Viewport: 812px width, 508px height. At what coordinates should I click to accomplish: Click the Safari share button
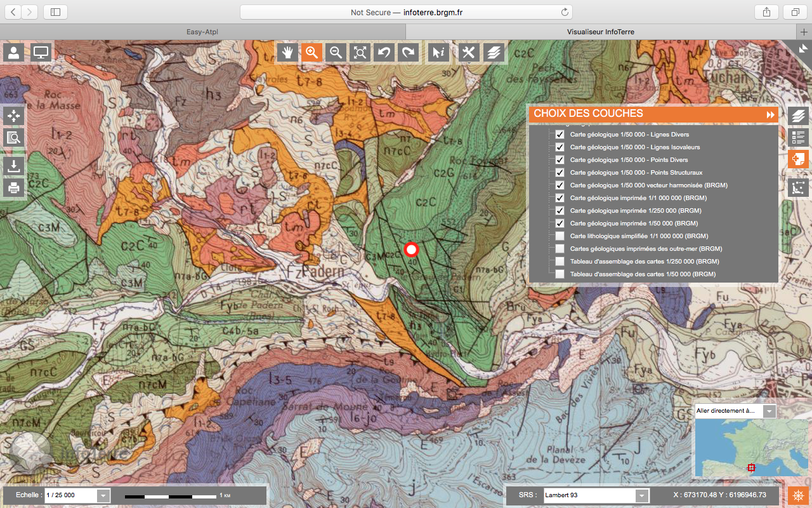766,12
